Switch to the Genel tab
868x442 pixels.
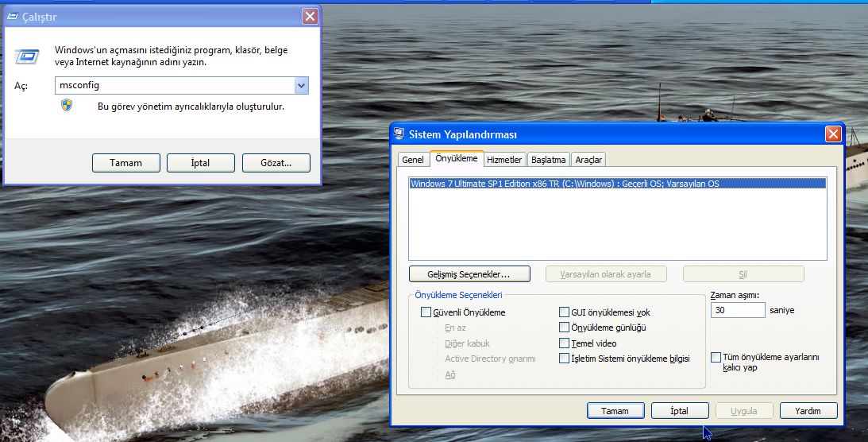point(413,160)
